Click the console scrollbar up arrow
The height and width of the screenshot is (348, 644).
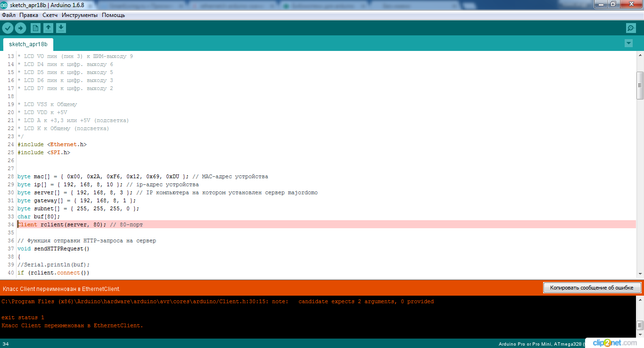pos(640,300)
